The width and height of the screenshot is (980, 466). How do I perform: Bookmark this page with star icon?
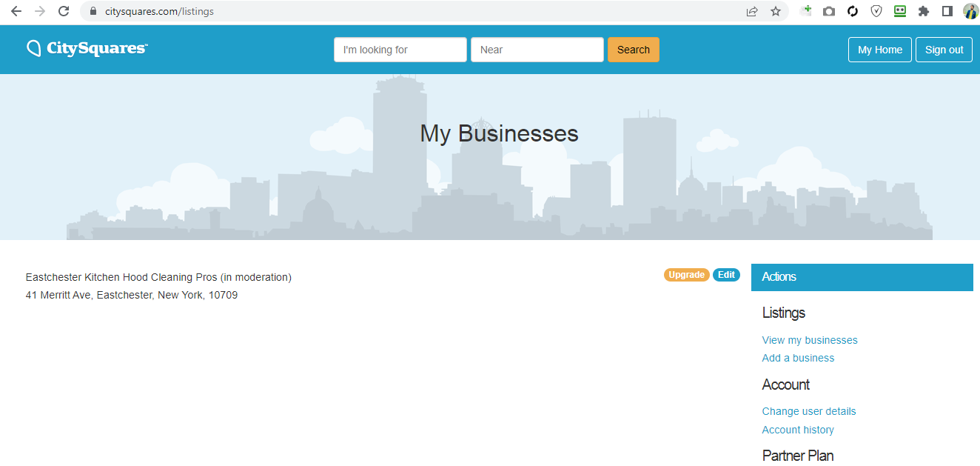tap(776, 11)
